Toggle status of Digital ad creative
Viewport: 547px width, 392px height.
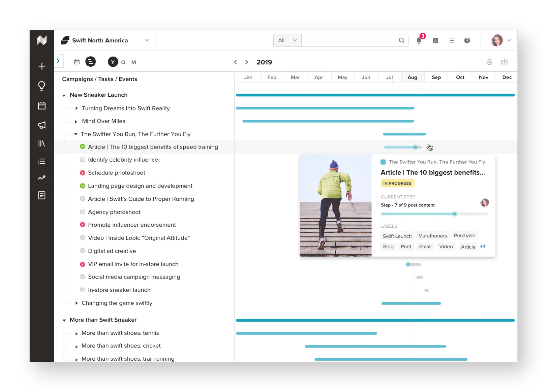coord(83,251)
